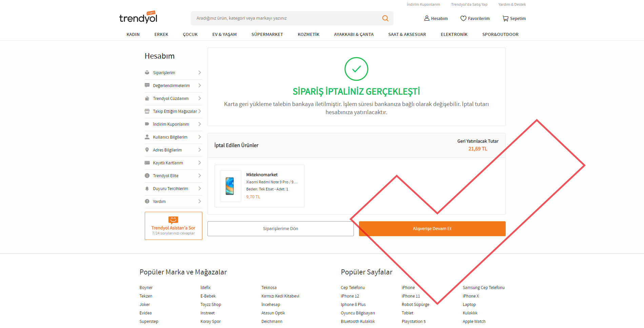Click the Kayıtlı Kartlarım card icon
The image size is (644, 328).
point(147,163)
